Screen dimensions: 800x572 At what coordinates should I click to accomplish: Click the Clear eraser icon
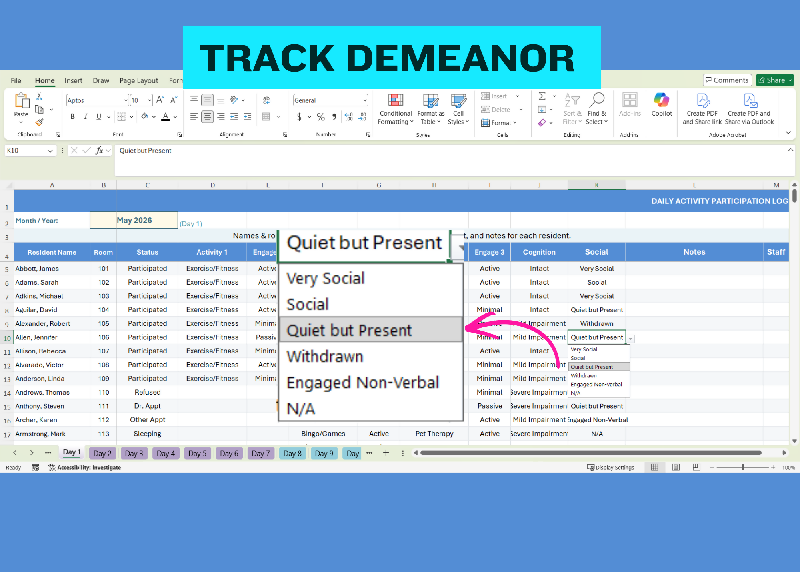(x=542, y=122)
